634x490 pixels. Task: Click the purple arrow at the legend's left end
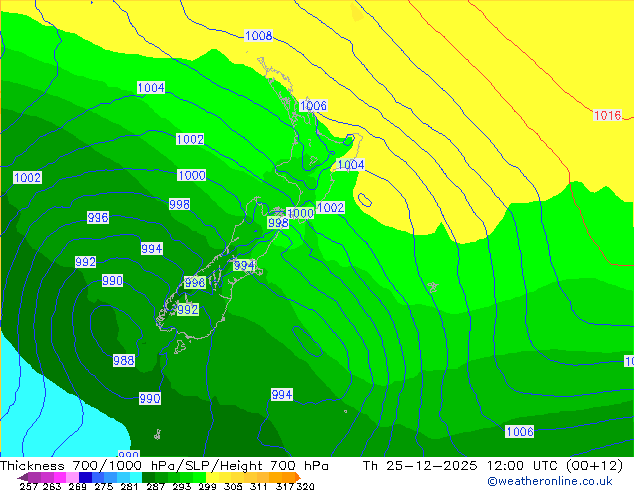[x=23, y=477]
